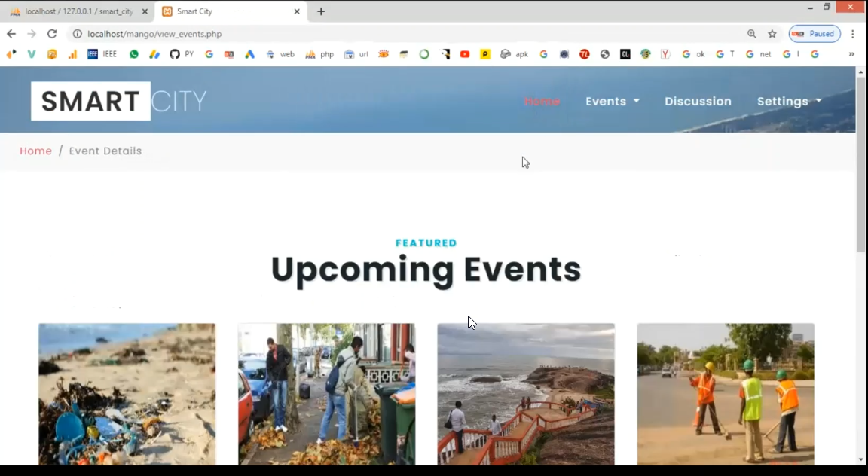Click the Paused profile button
The height and width of the screenshot is (476, 868).
pos(815,34)
